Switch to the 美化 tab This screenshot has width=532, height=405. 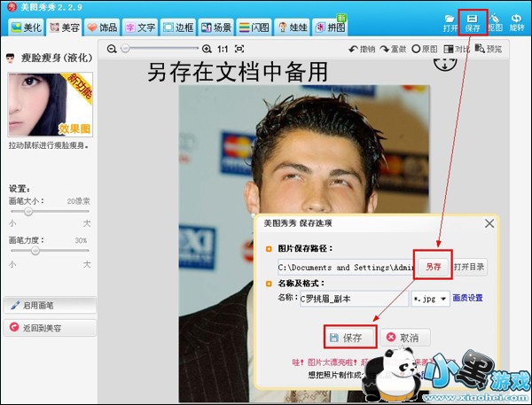click(27, 27)
